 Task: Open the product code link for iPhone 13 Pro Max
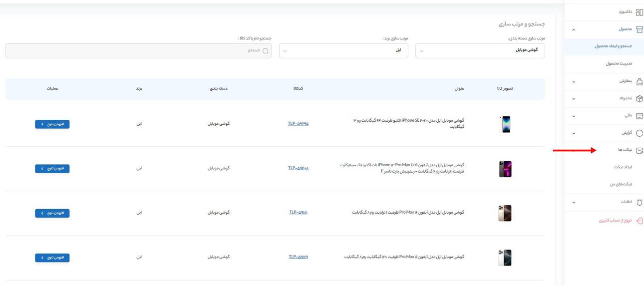click(x=298, y=168)
